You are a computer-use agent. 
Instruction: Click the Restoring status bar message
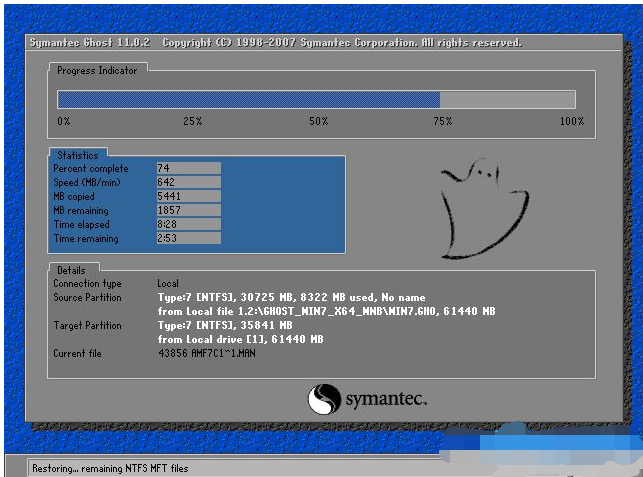tap(110, 467)
